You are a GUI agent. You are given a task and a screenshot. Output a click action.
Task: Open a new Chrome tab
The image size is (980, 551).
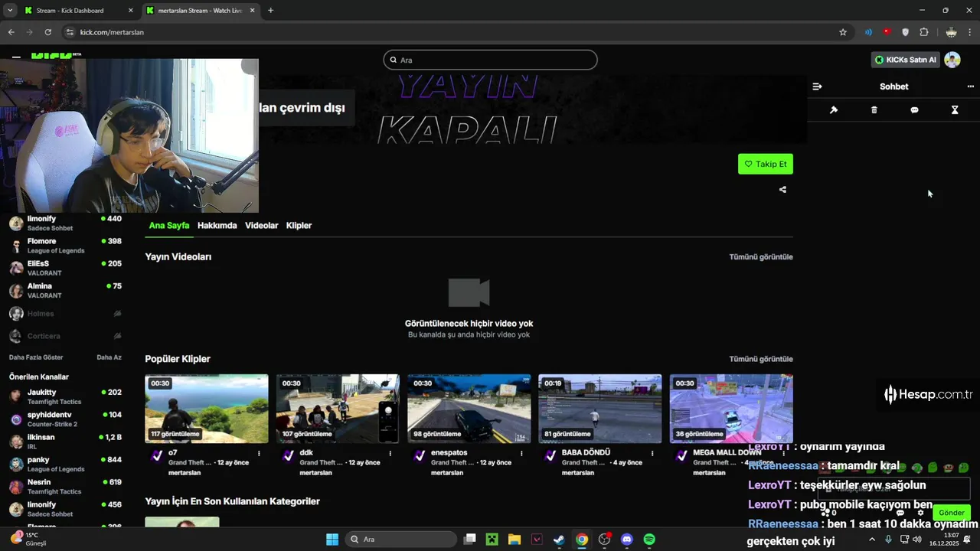click(270, 11)
